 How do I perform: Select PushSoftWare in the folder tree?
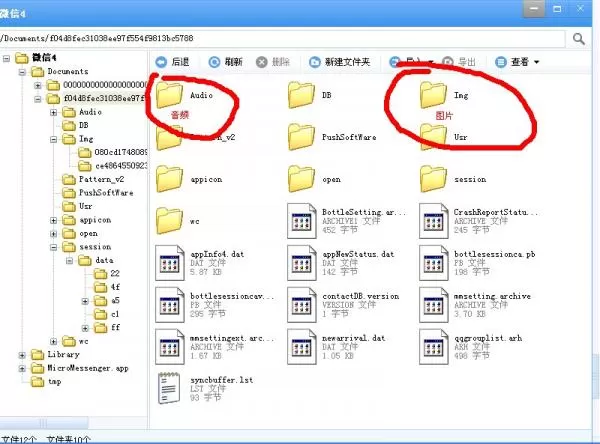click(98, 193)
